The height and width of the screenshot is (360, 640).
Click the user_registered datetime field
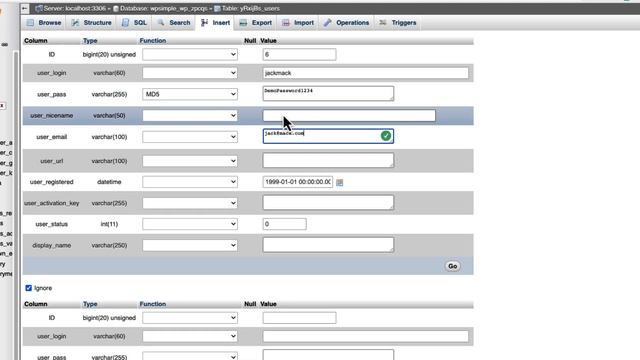(x=298, y=182)
